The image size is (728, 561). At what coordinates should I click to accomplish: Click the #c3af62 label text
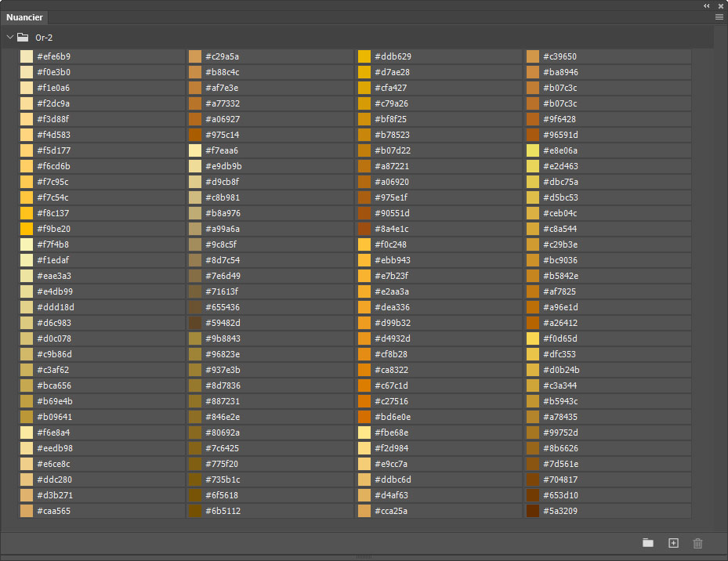(53, 370)
